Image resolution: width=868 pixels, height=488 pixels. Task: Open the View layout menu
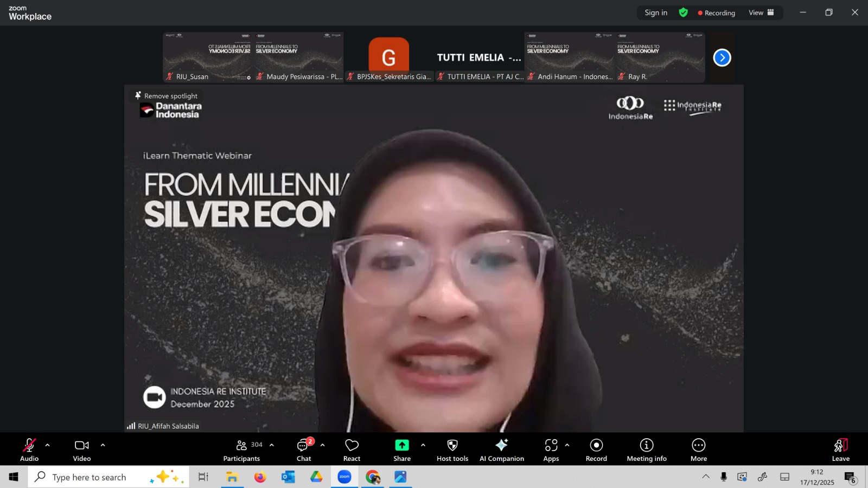coord(761,12)
